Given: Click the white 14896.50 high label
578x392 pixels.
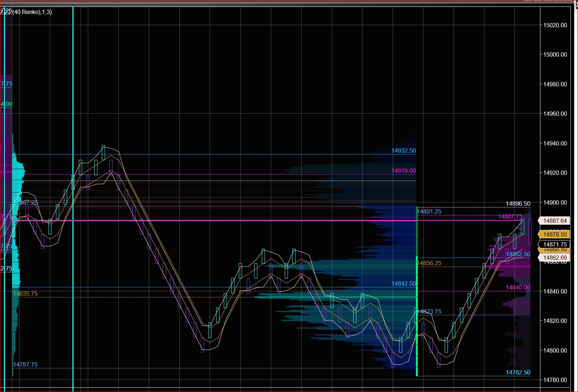Looking at the screenshot, I should pyautogui.click(x=518, y=204).
